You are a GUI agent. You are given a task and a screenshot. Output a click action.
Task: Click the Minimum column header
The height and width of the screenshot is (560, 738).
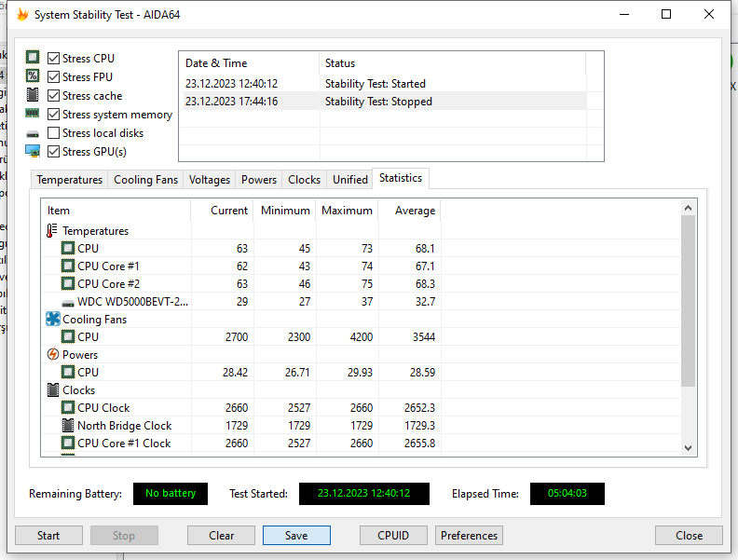tap(285, 211)
